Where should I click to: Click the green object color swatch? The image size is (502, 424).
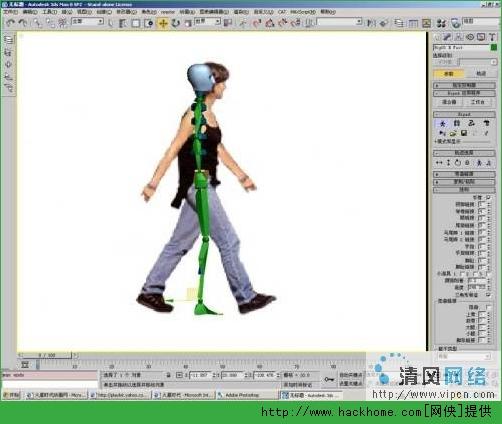[494, 48]
